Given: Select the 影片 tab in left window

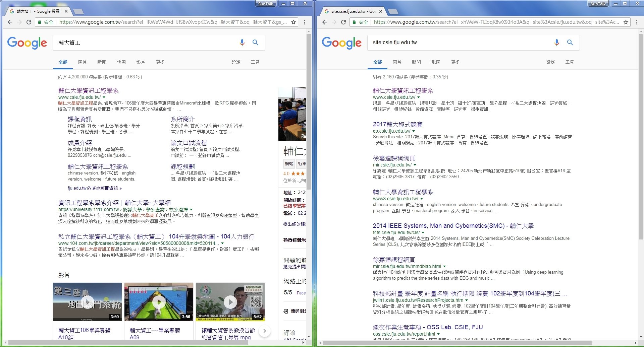Looking at the screenshot, I should click(141, 62).
